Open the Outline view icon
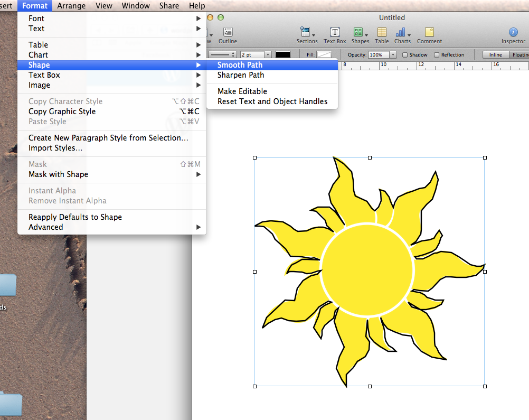The height and width of the screenshot is (420, 529). click(x=228, y=33)
